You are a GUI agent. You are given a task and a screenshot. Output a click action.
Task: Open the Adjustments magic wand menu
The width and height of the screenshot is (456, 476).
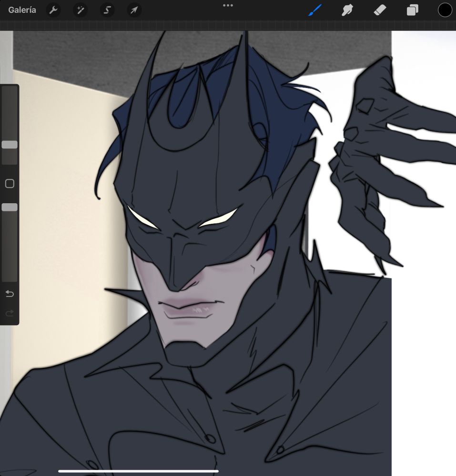tap(80, 10)
